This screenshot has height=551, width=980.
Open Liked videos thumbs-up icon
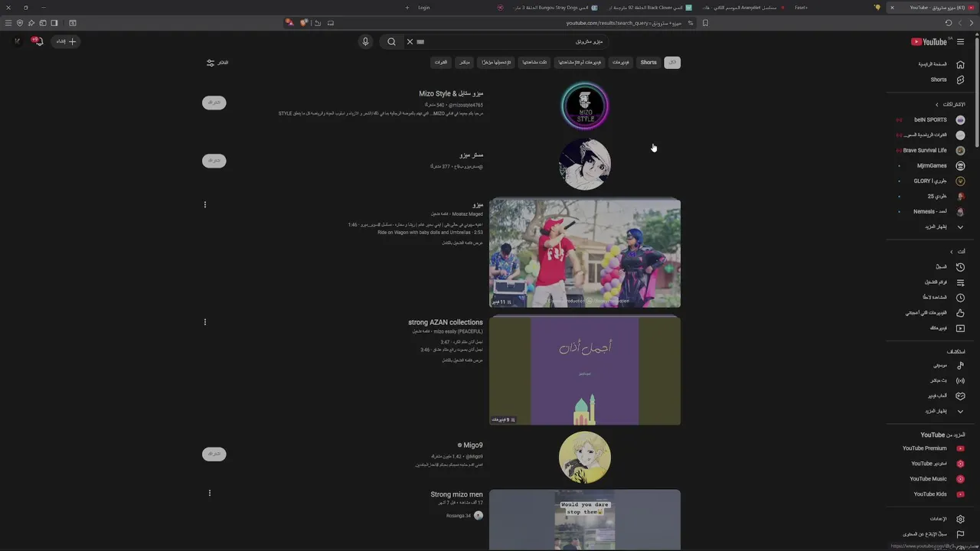pyautogui.click(x=960, y=312)
